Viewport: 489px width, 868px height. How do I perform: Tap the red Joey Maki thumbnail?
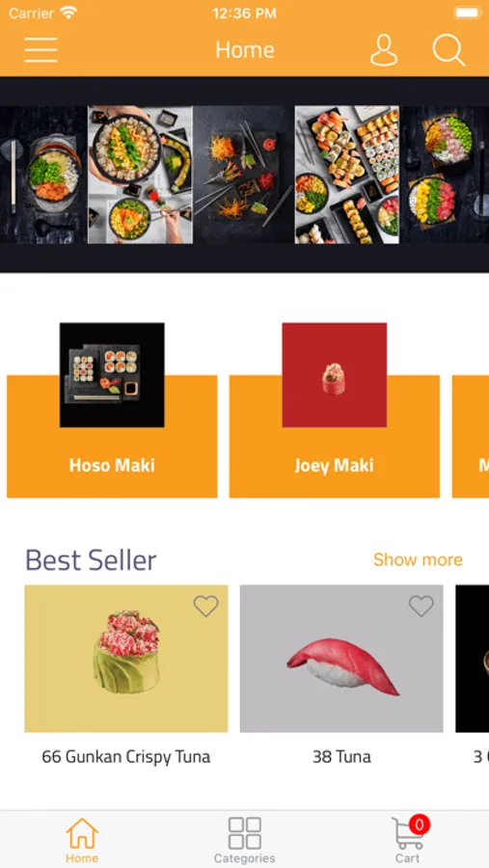click(335, 375)
